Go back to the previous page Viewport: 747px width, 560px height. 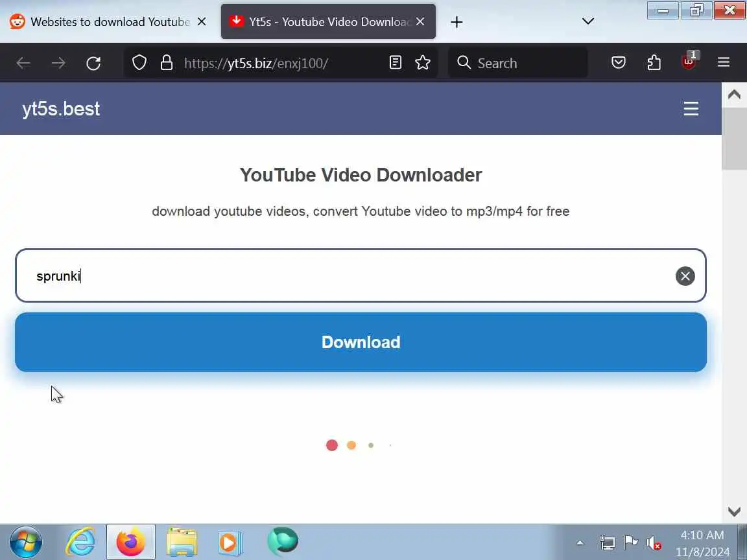tap(23, 63)
